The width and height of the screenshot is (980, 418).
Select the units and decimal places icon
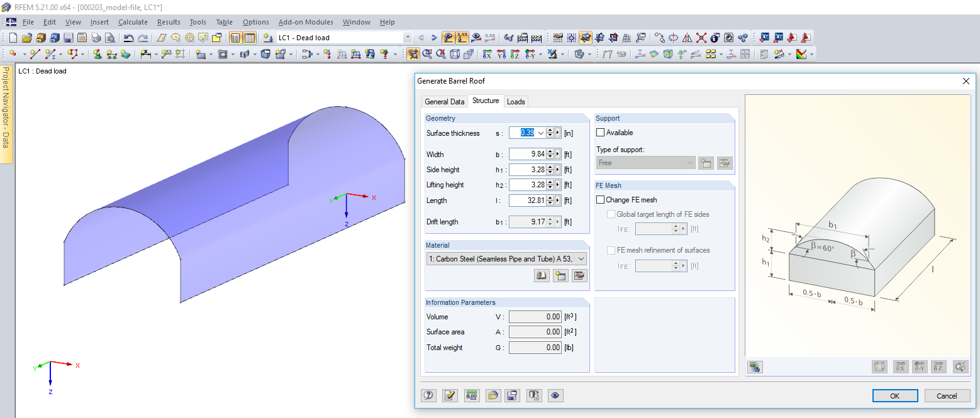(471, 395)
